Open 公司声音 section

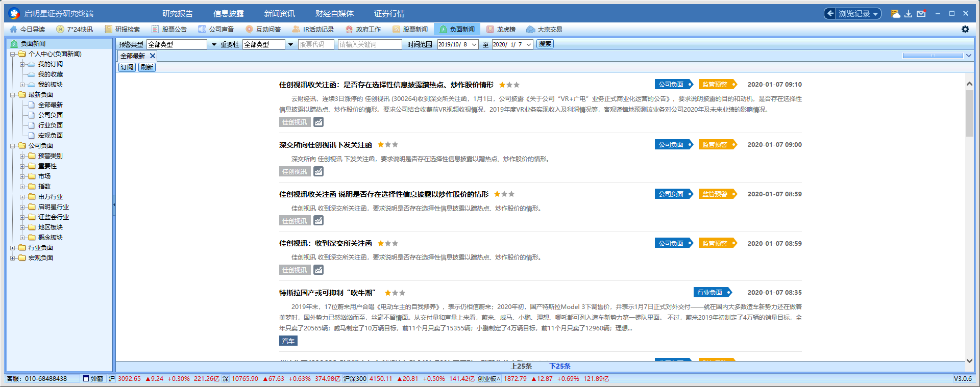coord(216,30)
